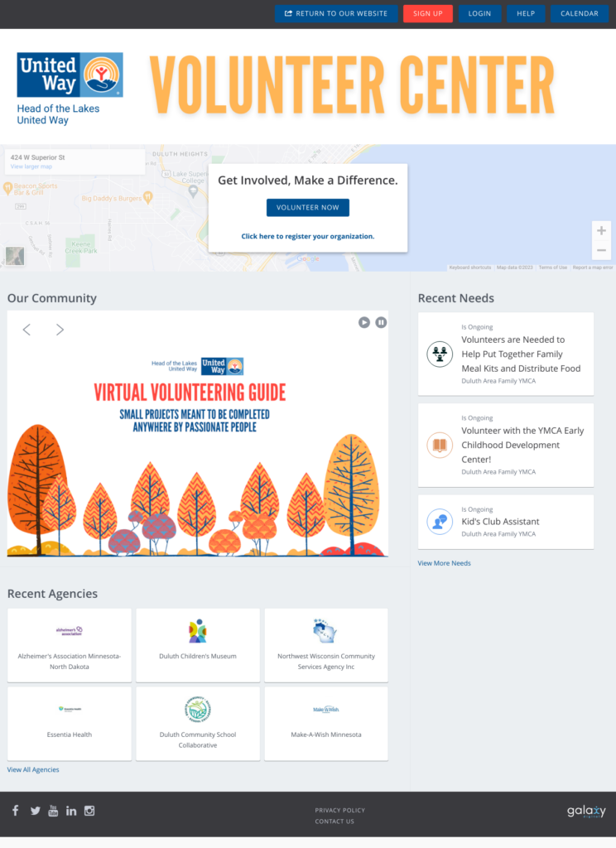Zoom in on the map
Image resolution: width=616 pixels, height=848 pixels.
click(x=601, y=231)
